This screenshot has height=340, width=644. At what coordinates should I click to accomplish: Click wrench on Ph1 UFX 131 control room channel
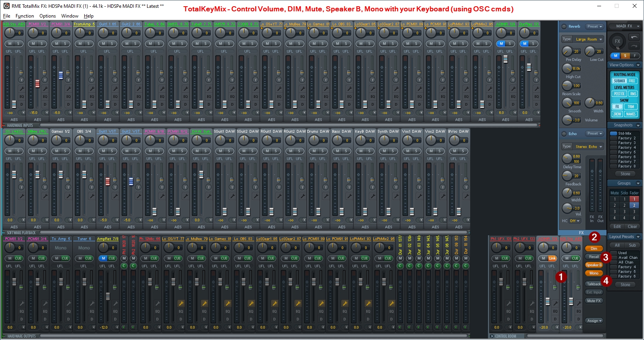click(508, 303)
